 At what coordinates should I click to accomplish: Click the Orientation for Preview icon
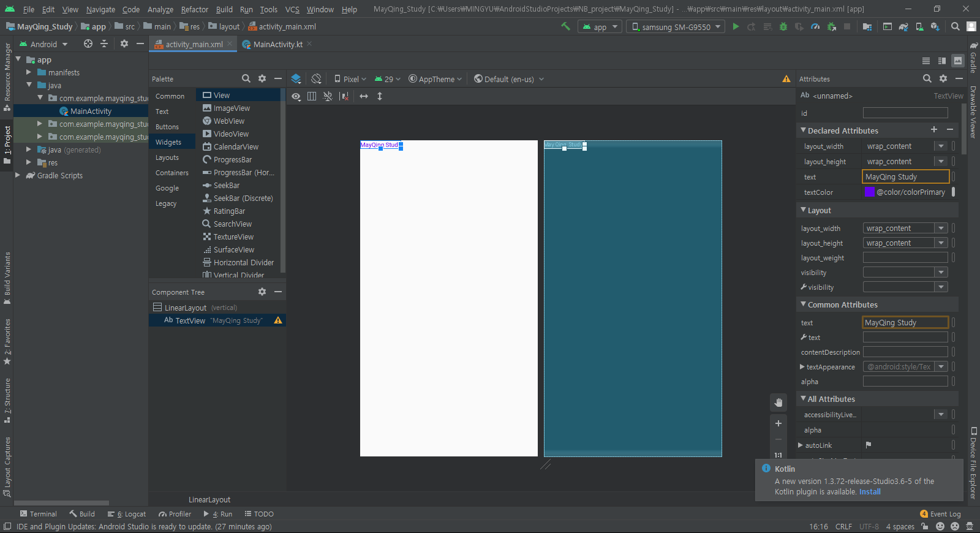(x=316, y=78)
